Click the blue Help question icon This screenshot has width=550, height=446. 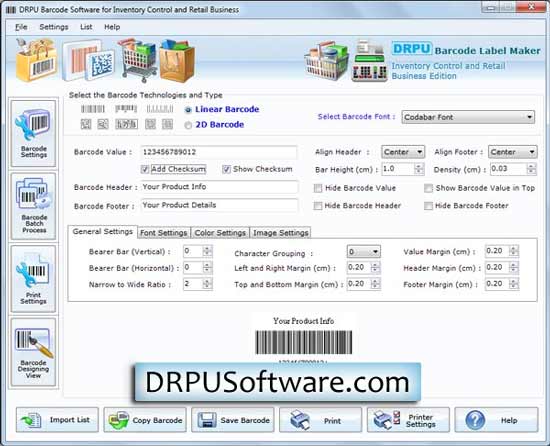(475, 420)
